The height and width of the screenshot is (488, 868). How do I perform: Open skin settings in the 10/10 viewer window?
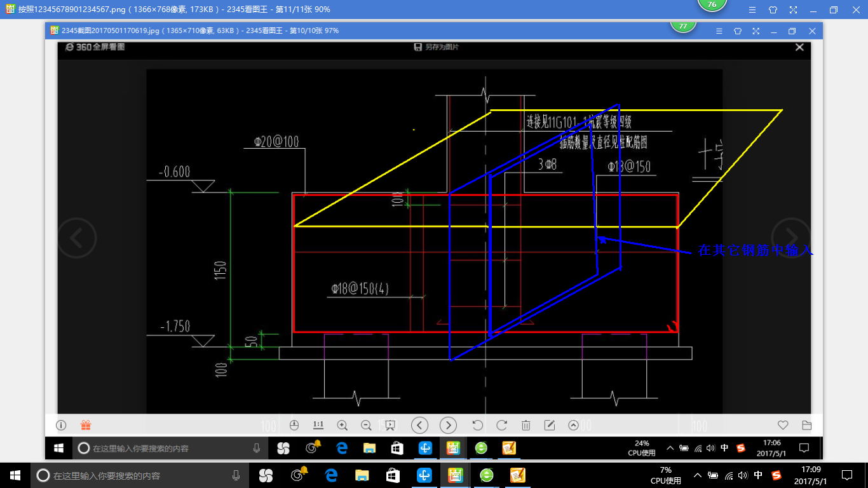pyautogui.click(x=738, y=30)
